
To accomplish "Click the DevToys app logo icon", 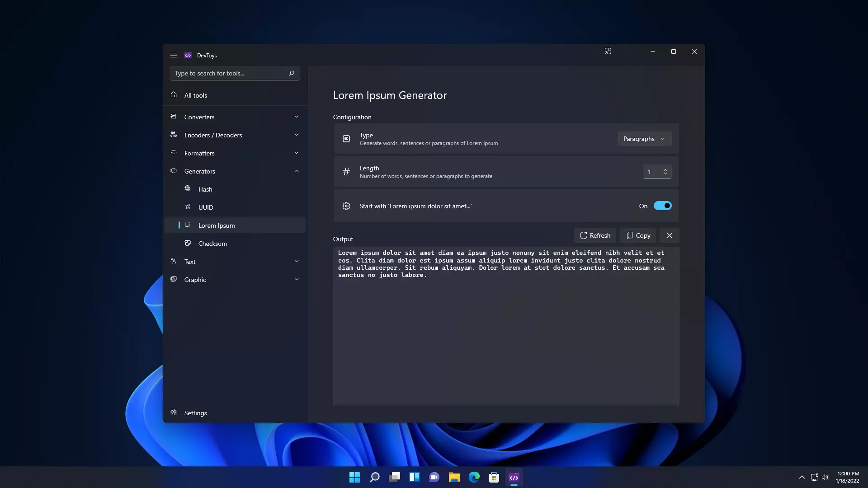I will [188, 55].
